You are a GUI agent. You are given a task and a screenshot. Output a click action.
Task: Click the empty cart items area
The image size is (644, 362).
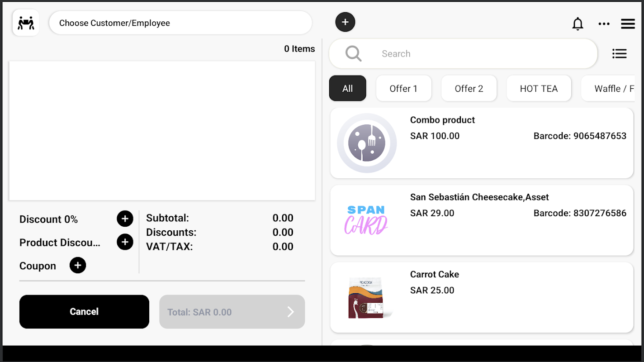pos(162,131)
